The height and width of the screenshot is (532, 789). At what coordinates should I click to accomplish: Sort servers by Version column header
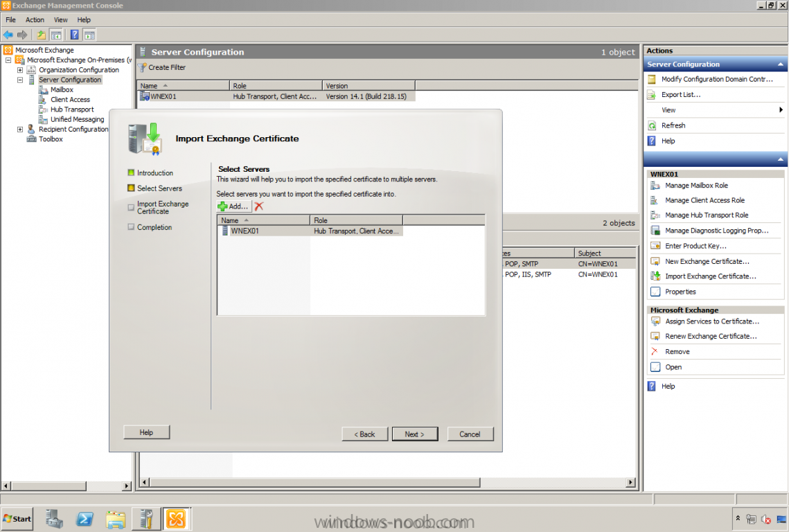(369, 86)
